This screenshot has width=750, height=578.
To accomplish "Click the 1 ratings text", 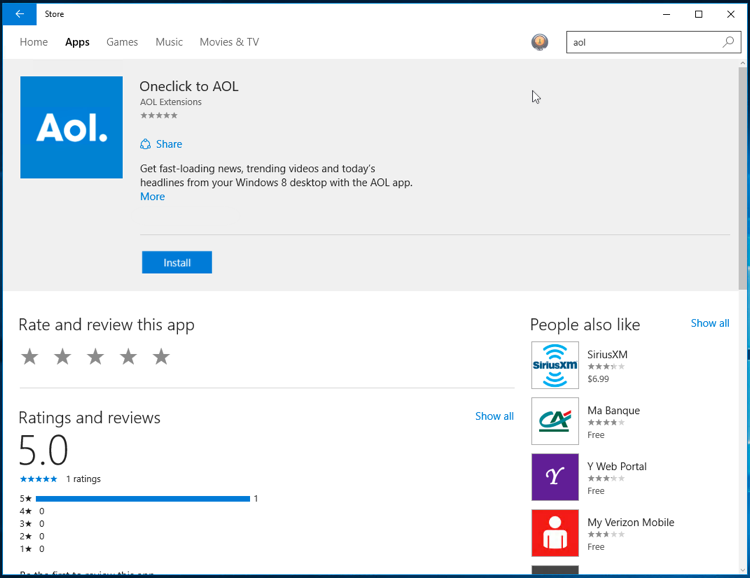I will coord(83,479).
